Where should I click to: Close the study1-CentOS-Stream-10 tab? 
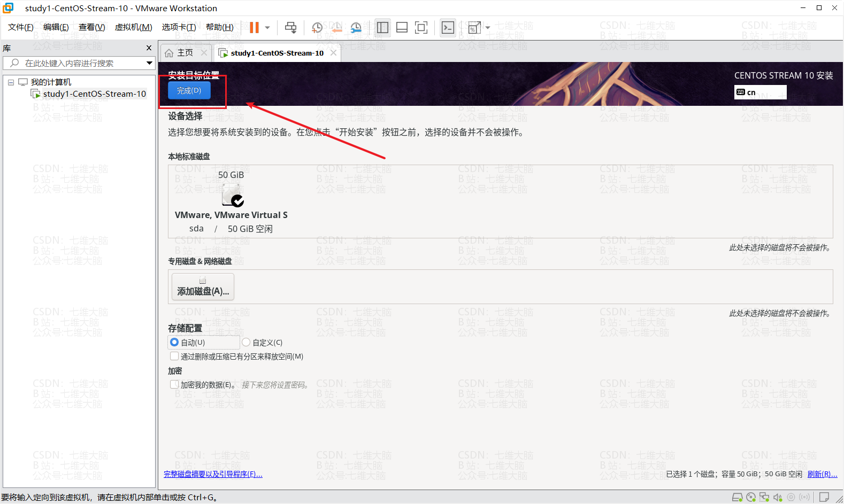[x=333, y=52]
